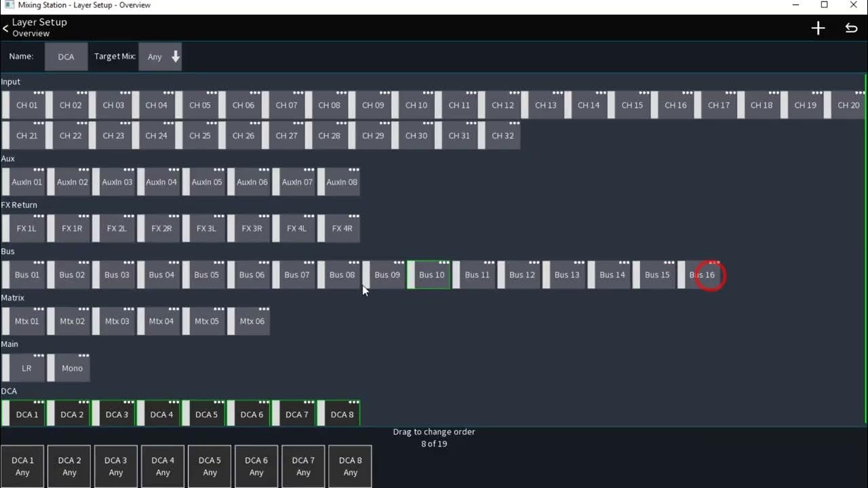Toggle Mtx 03 in the layer

[114, 321]
